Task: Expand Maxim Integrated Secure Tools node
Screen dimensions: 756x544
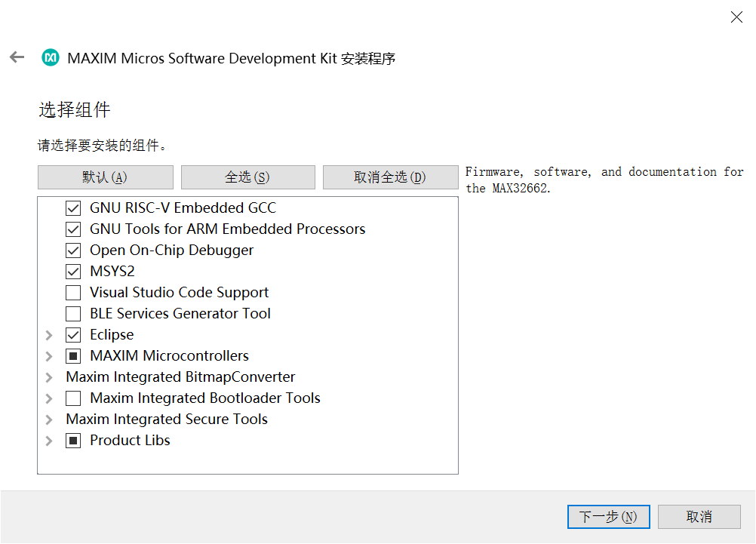Action: (49, 420)
